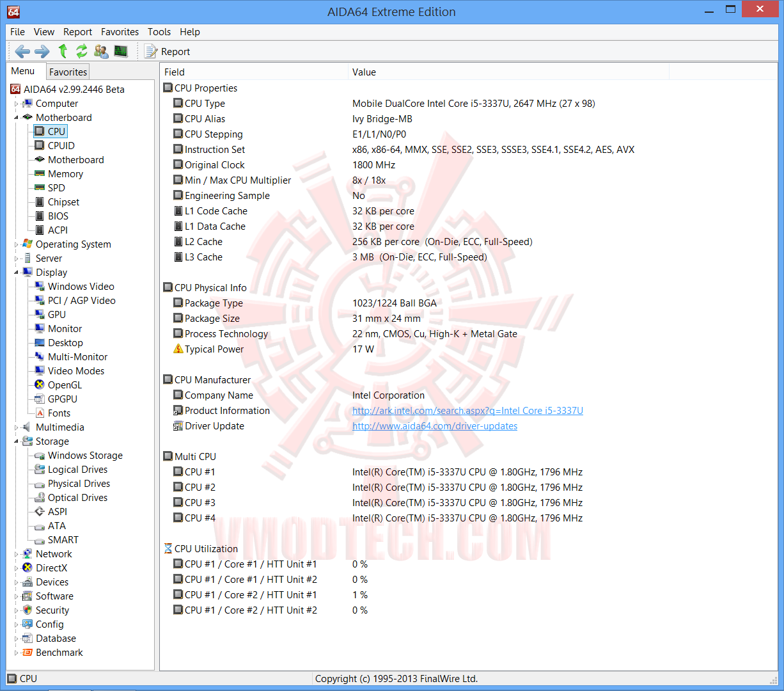The image size is (784, 691).
Task: Select the AIDA64 v2.99.2446 Beta root node
Action: 74,90
